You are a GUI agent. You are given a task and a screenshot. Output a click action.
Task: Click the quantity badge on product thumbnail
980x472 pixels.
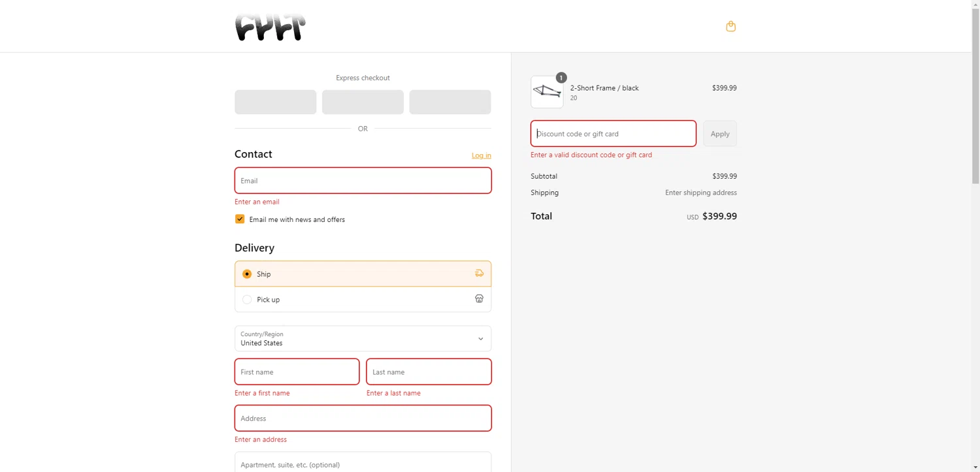tap(561, 78)
